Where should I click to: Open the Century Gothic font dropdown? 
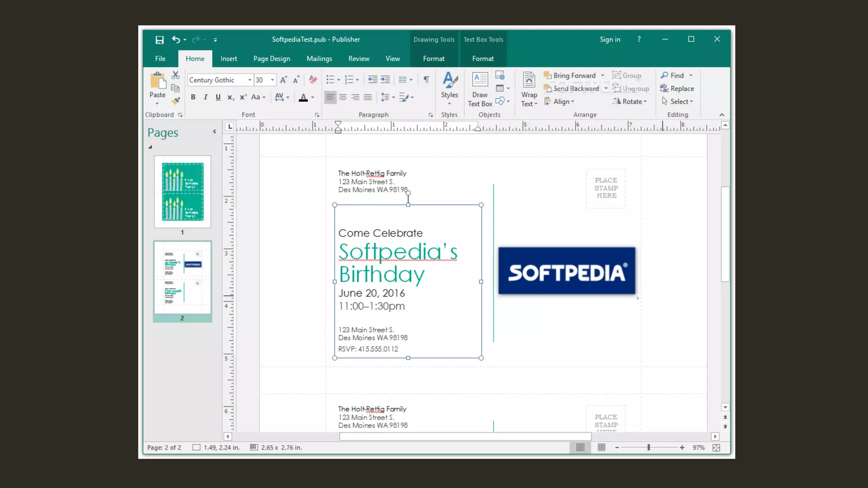click(x=250, y=80)
